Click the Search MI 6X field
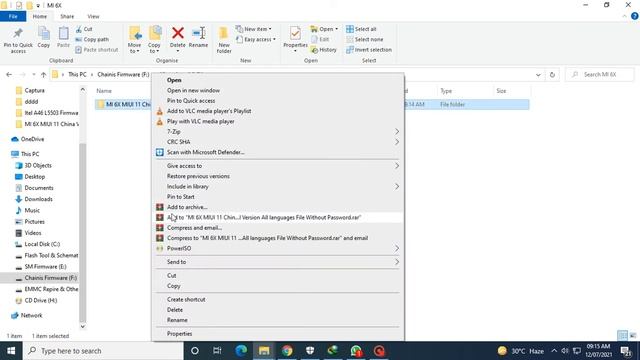 pyautogui.click(x=600, y=75)
